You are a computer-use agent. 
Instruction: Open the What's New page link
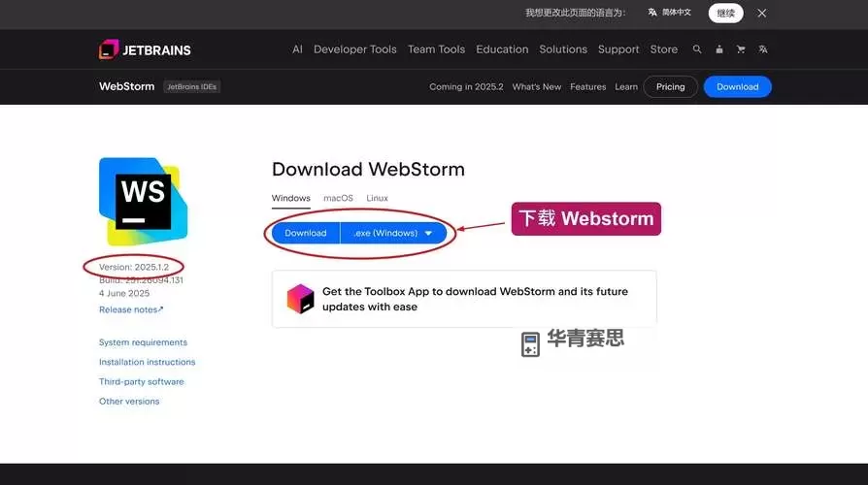(x=536, y=86)
